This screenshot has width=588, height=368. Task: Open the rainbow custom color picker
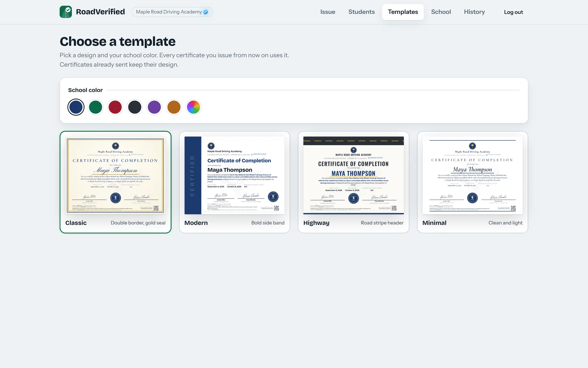[193, 107]
